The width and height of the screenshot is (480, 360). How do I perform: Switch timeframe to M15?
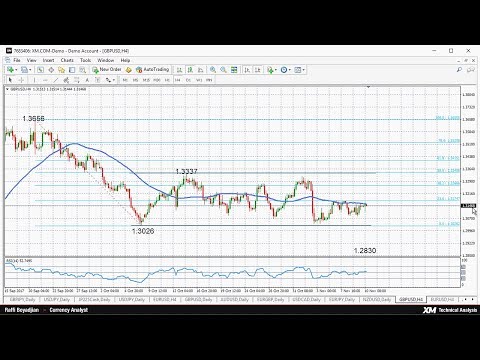pos(146,80)
